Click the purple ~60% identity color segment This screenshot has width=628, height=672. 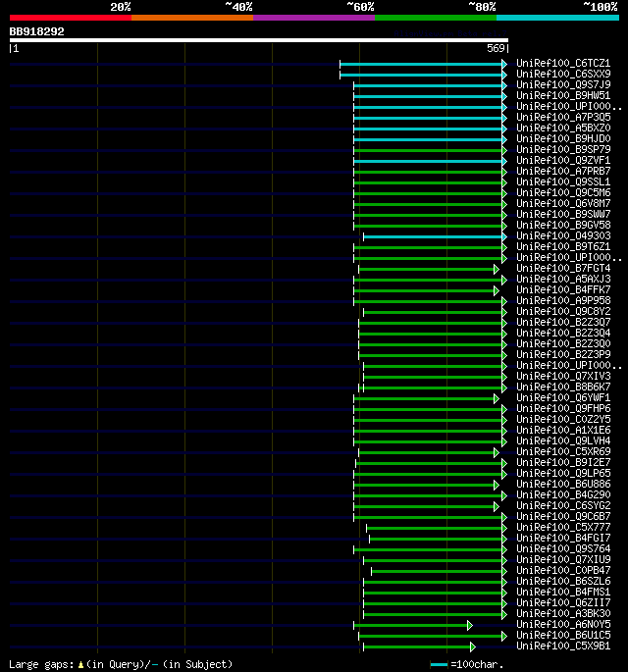[x=314, y=18]
